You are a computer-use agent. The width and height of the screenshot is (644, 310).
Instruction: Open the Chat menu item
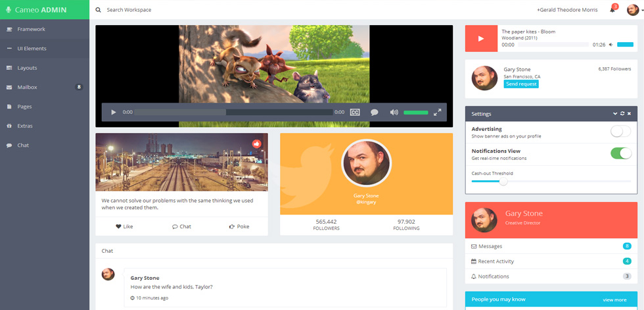(x=45, y=145)
